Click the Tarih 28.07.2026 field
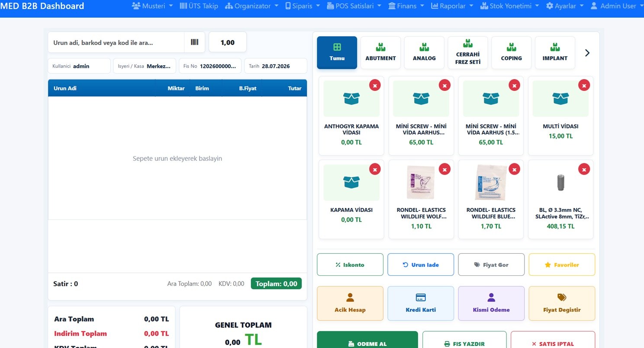644x348 pixels. (x=276, y=66)
